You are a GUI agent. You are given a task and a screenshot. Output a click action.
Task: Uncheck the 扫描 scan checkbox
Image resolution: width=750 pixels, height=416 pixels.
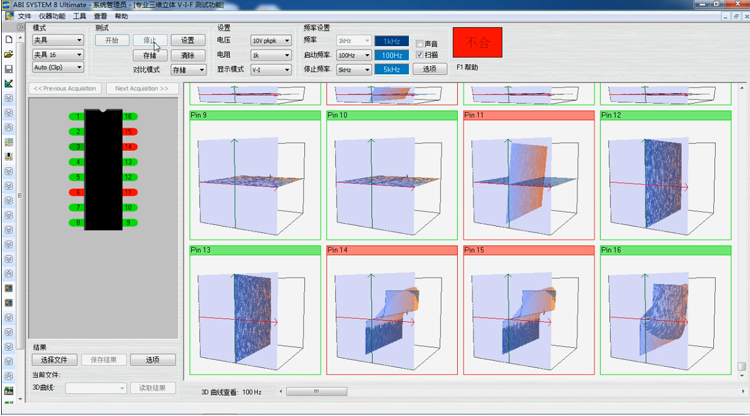pos(420,55)
